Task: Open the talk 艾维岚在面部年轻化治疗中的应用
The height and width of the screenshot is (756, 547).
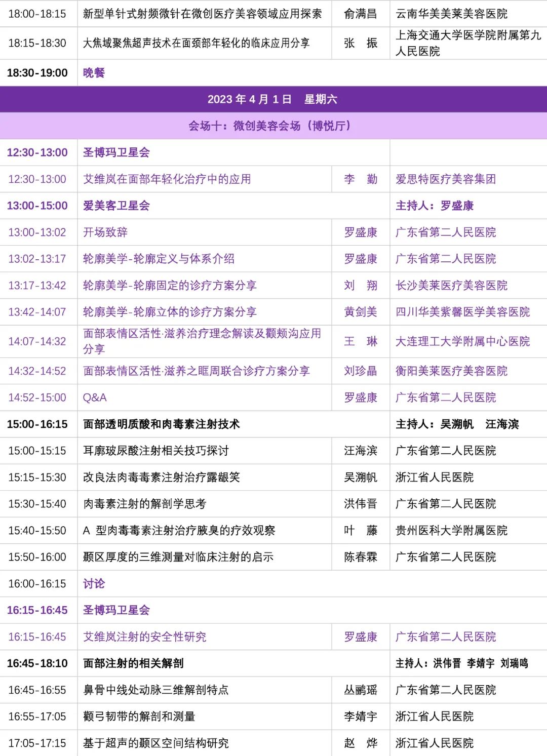Action: click(167, 179)
